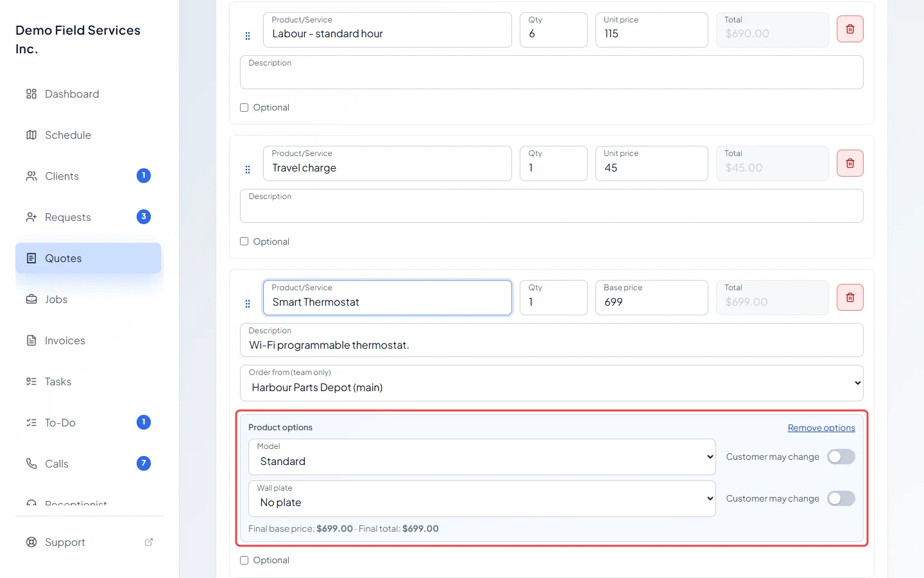Click the Qty field showing 6

tap(554, 30)
